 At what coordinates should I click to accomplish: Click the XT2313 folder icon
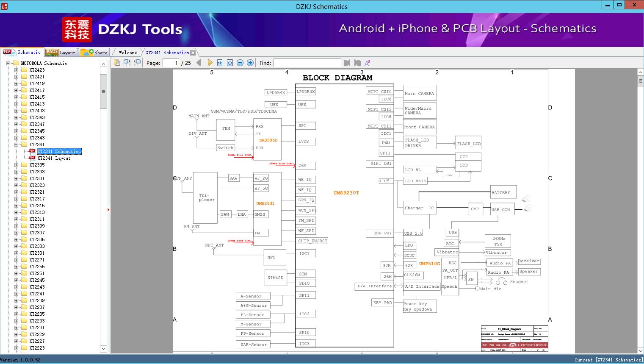tap(24, 212)
